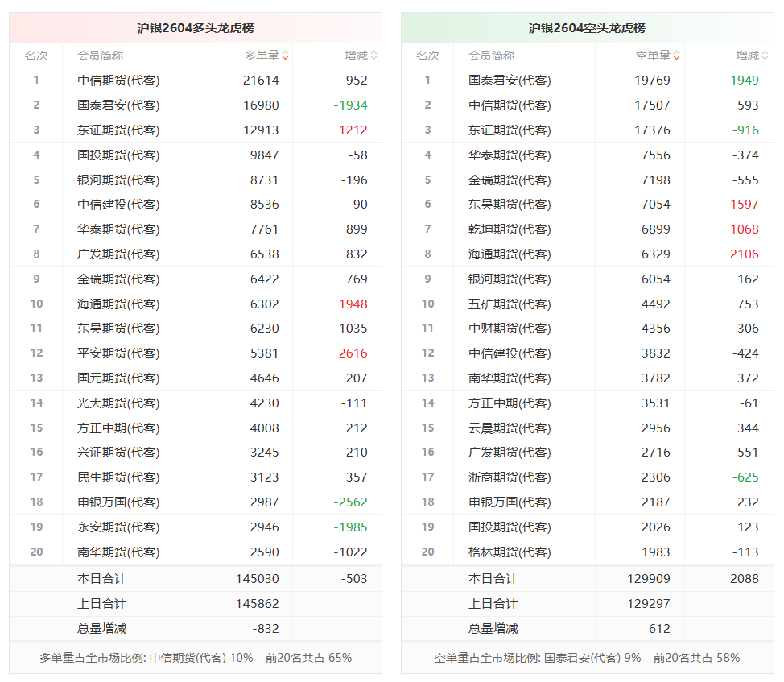Select 银河期货(代客) in long table
Image resolution: width=784 pixels, height=682 pixels.
[118, 180]
